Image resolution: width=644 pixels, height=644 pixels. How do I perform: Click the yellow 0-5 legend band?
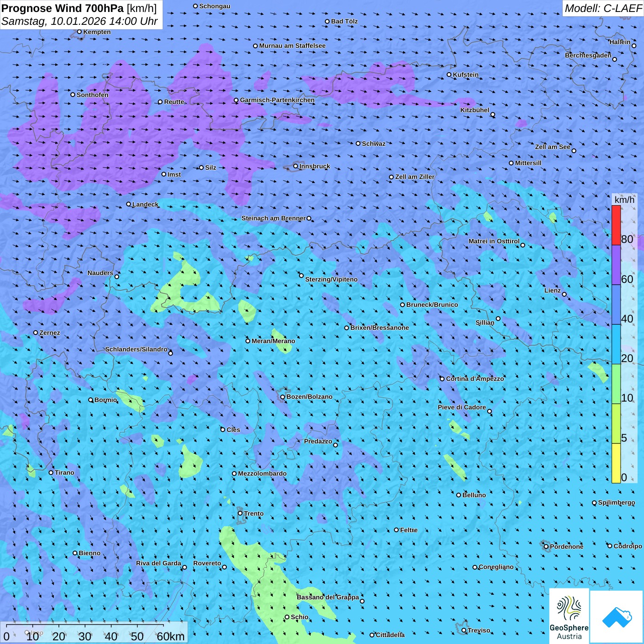616,463
